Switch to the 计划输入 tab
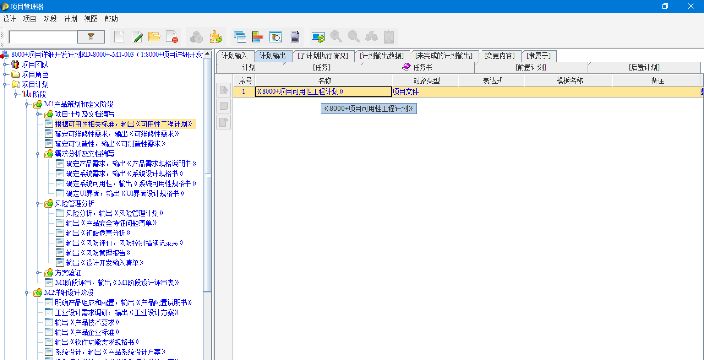 pyautogui.click(x=234, y=56)
